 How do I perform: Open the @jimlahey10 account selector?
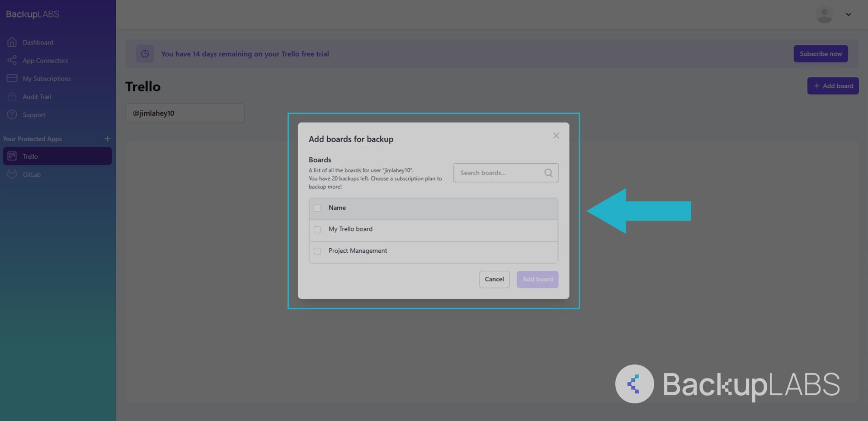(x=185, y=113)
